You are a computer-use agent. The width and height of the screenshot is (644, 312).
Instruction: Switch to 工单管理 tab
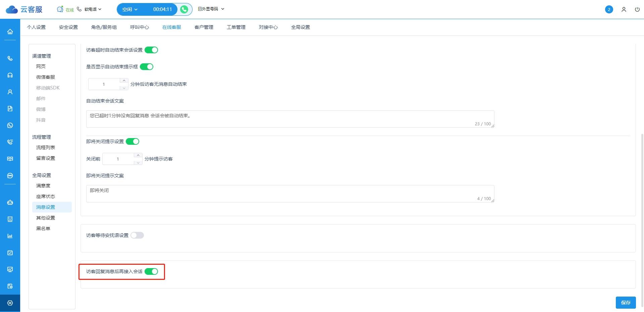coord(236,27)
